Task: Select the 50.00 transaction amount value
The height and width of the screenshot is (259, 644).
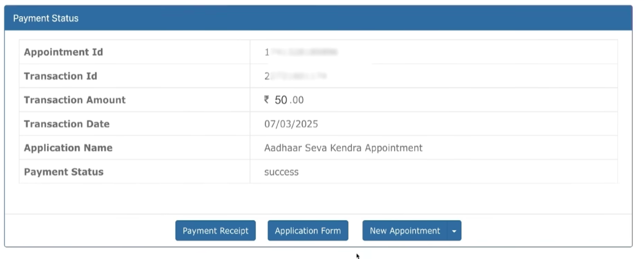Action: pyautogui.click(x=289, y=100)
